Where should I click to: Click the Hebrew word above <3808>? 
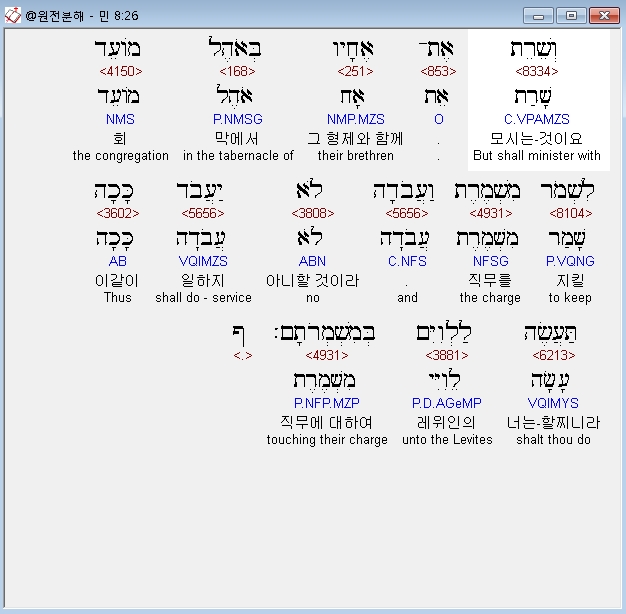click(x=309, y=190)
